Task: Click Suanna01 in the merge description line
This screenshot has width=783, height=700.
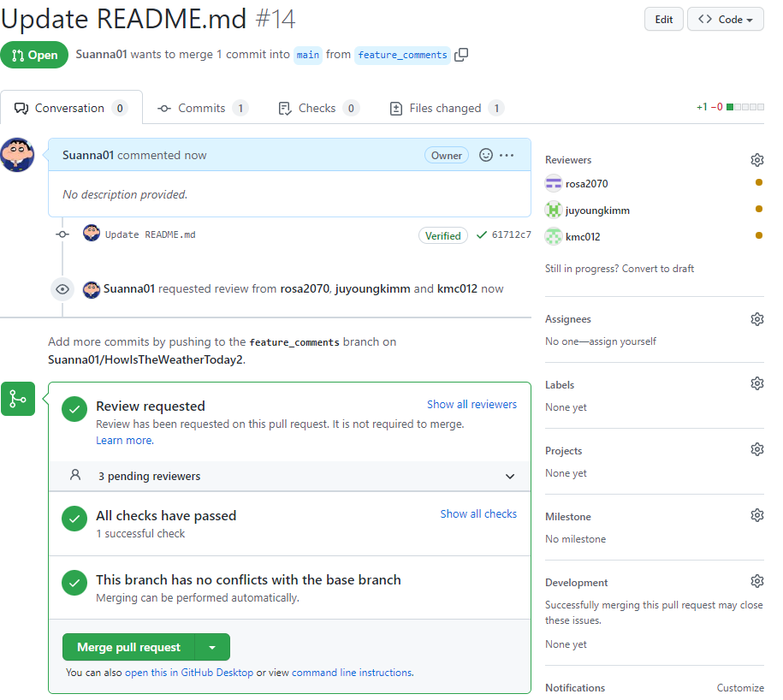Action: click(101, 55)
